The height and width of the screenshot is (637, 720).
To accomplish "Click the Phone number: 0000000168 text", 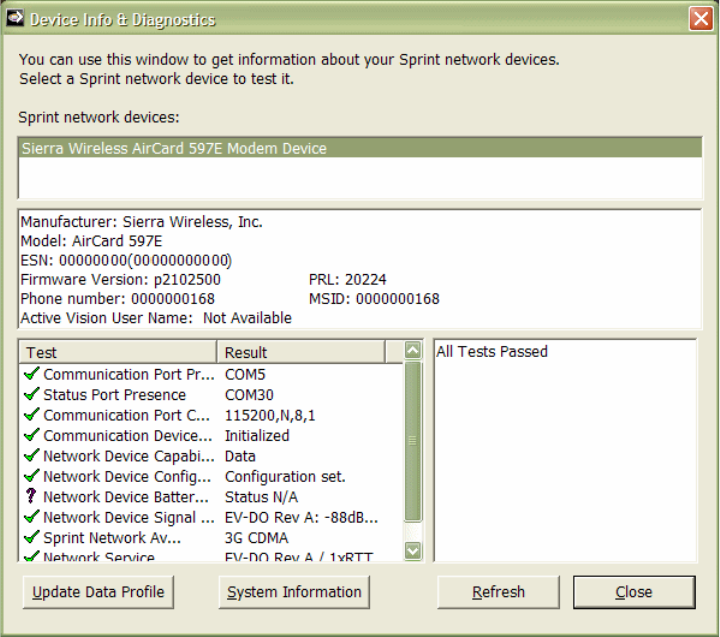I will coord(118,299).
